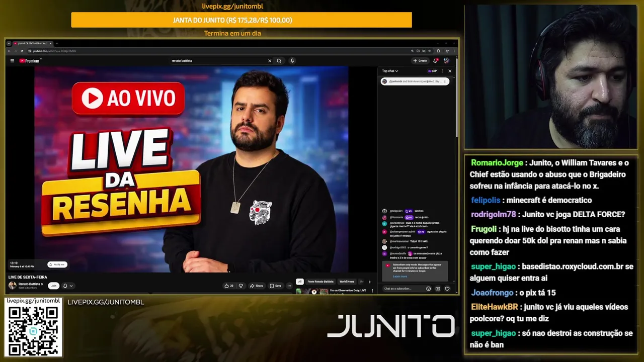Go back in the browser

(9, 51)
